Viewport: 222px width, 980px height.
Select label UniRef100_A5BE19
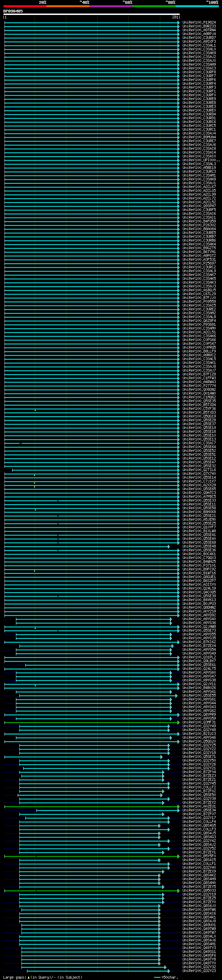pos(199,168)
